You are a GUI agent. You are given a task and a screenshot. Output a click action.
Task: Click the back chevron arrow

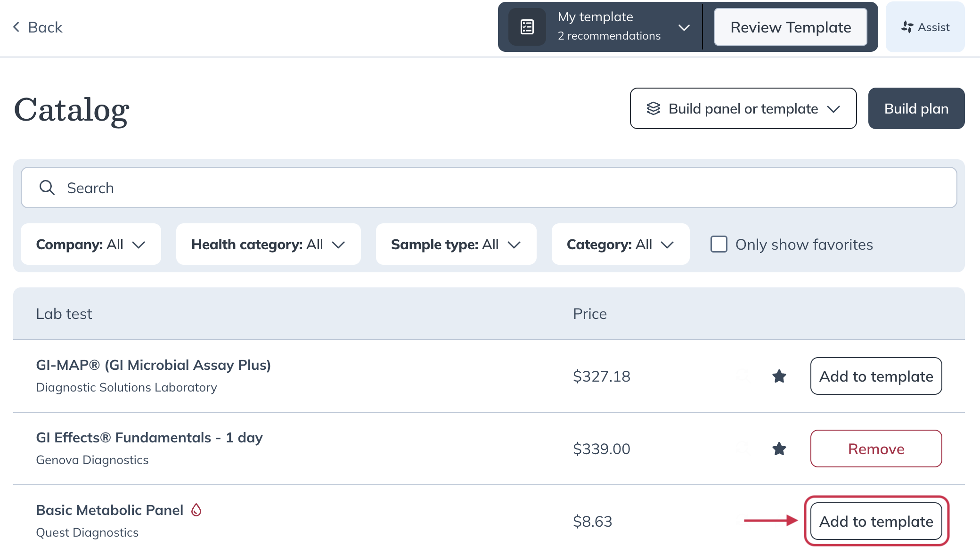point(16,27)
